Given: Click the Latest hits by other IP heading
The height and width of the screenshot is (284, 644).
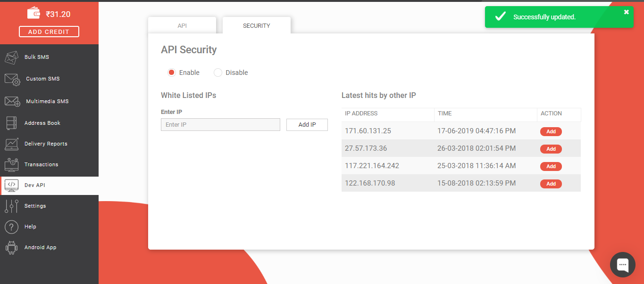Looking at the screenshot, I should coord(378,95).
